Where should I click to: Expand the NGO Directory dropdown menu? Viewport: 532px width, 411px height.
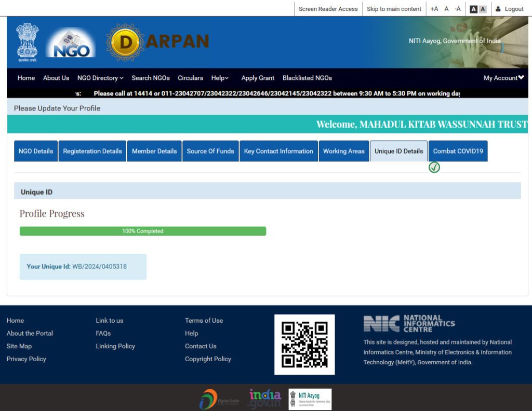[100, 78]
